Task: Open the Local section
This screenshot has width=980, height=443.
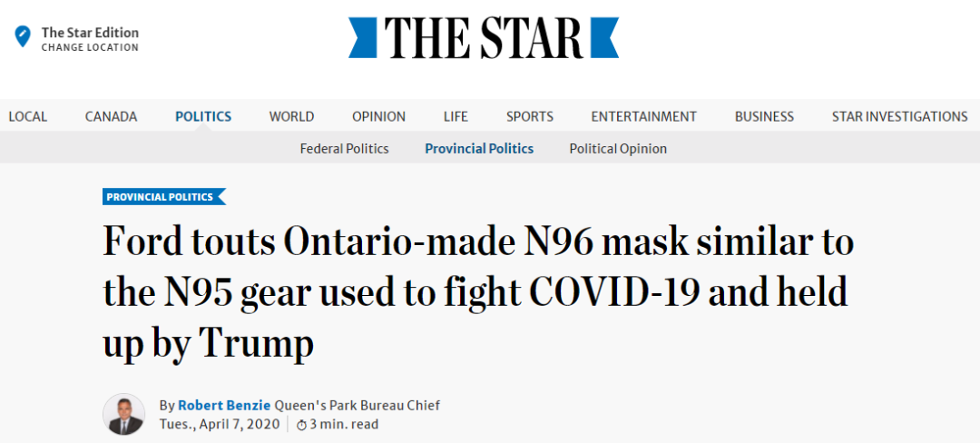Action: click(x=28, y=116)
